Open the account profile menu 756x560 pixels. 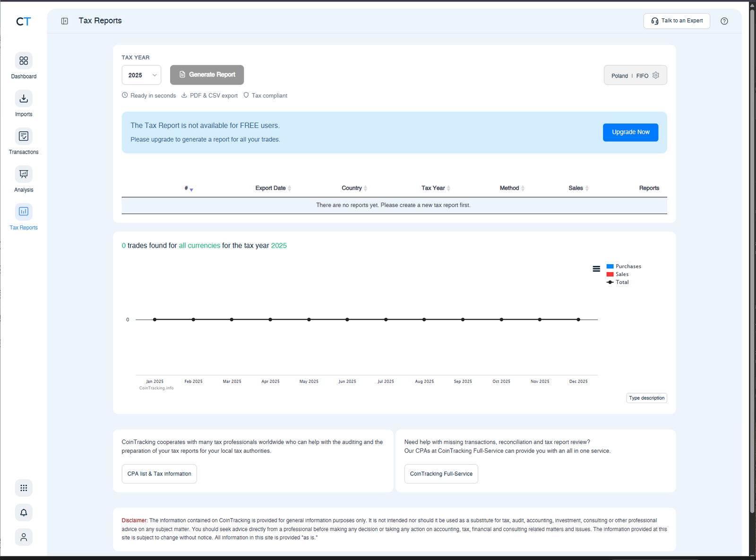[24, 537]
